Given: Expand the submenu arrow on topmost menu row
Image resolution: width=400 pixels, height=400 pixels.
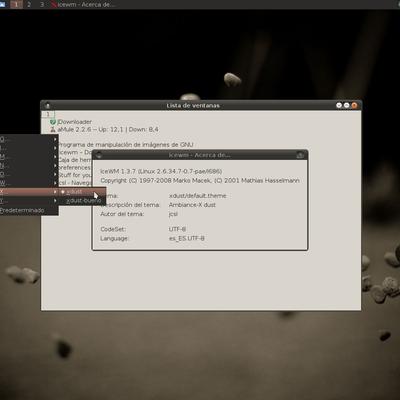Looking at the screenshot, I should [x=55, y=139].
